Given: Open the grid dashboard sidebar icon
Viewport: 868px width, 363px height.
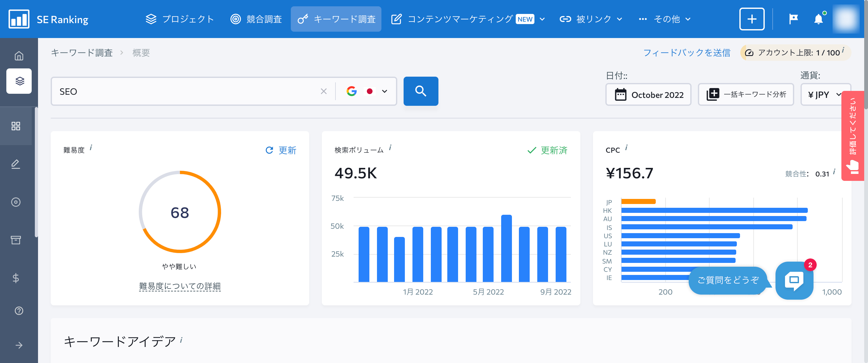Looking at the screenshot, I should (16, 126).
